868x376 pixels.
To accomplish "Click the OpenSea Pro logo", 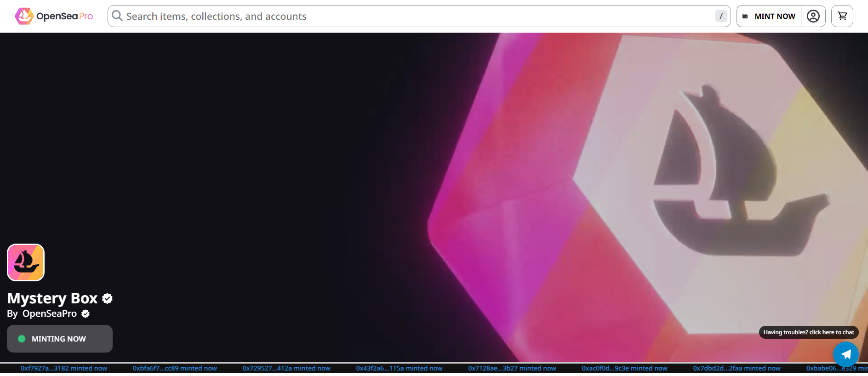I will 54,16.
